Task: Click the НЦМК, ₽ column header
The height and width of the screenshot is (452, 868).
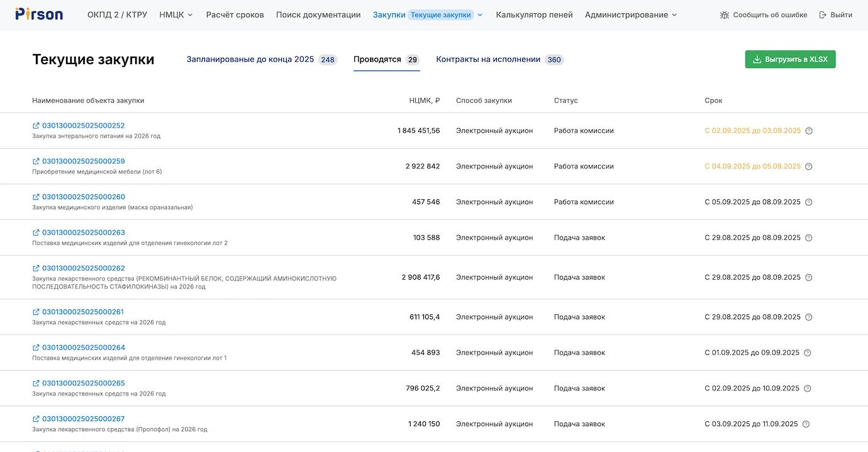Action: tap(424, 101)
